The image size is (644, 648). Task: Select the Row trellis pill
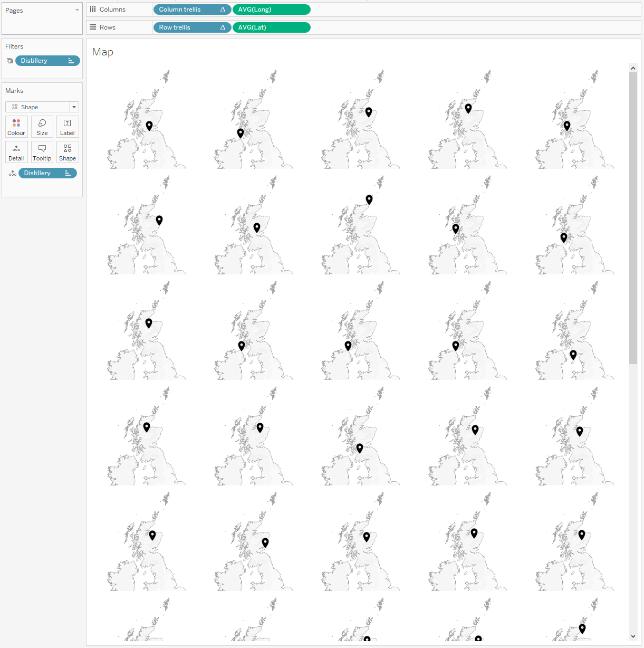pos(192,27)
